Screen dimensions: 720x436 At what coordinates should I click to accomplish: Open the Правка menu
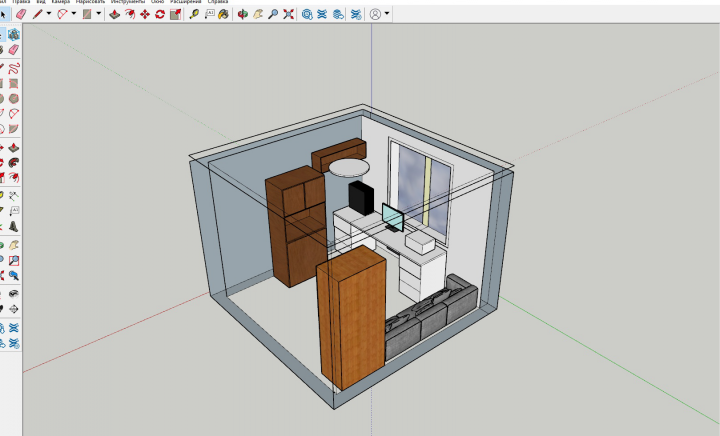click(x=21, y=2)
